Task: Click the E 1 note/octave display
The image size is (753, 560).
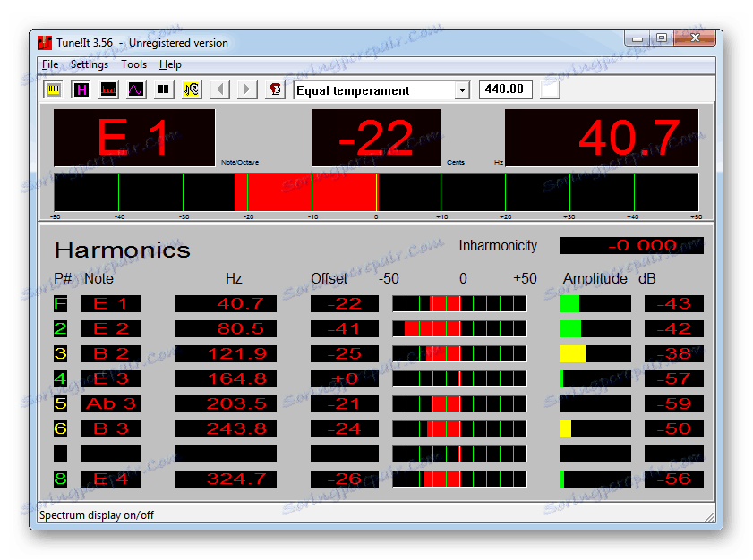Action: [x=134, y=138]
